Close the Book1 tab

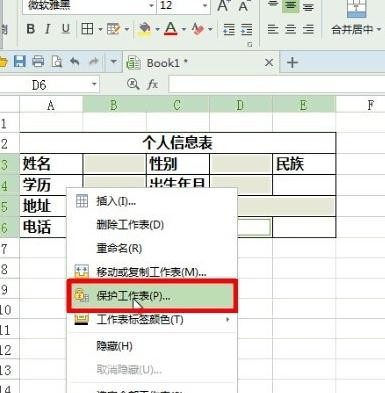[x=269, y=63]
